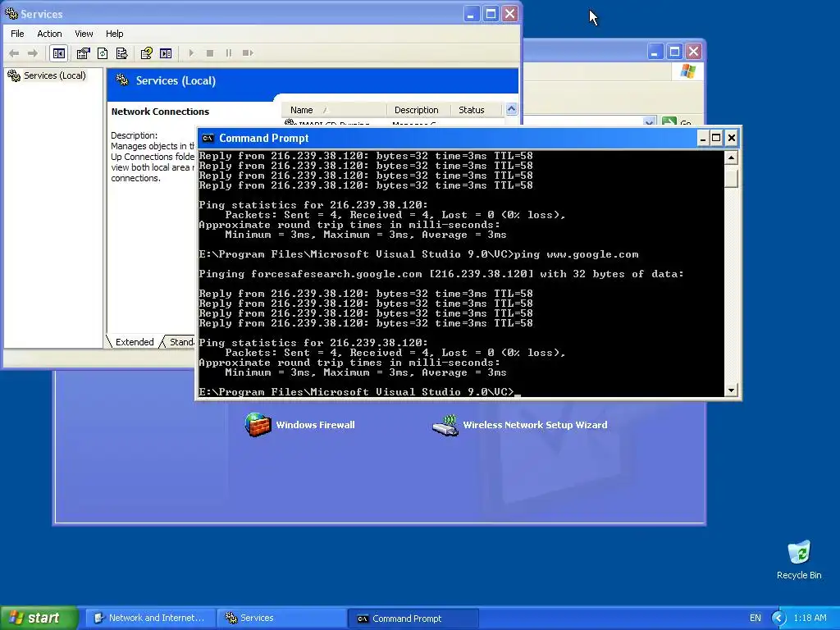Click the Command Prompt title bar icon
Image resolution: width=840 pixels, height=630 pixels.
pyautogui.click(x=208, y=138)
